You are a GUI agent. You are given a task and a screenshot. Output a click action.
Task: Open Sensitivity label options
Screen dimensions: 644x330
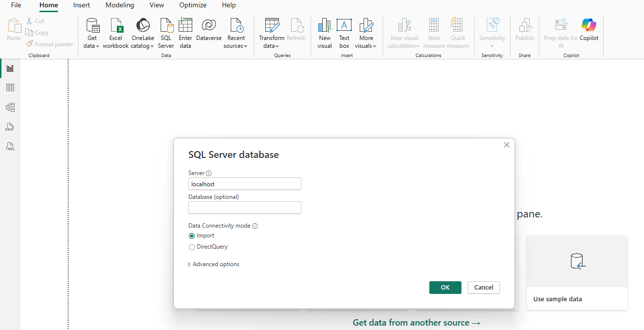click(x=492, y=33)
